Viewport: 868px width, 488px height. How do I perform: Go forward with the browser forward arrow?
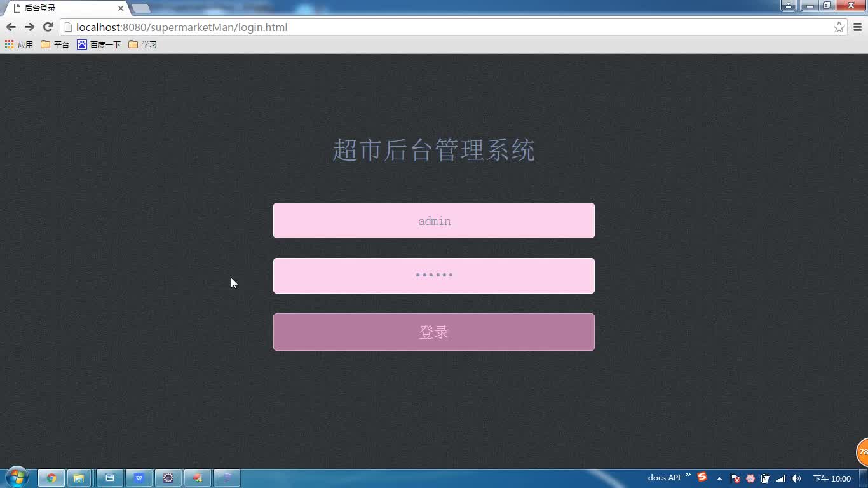tap(29, 27)
